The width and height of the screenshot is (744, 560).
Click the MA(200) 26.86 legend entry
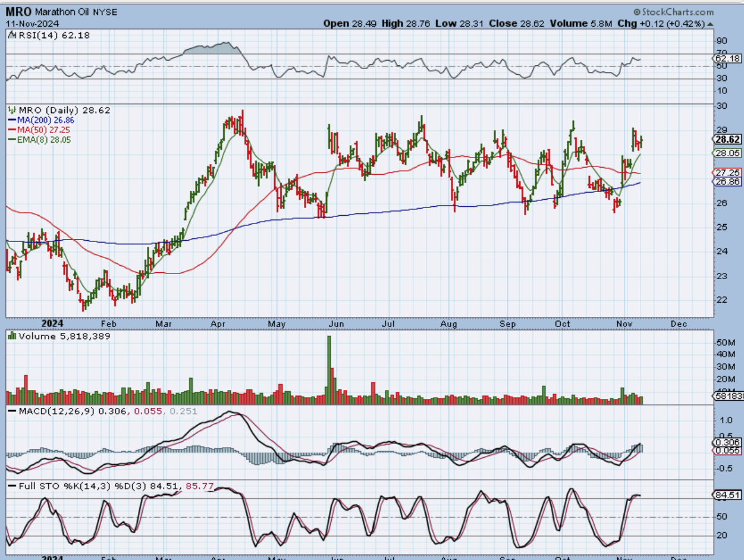(45, 120)
